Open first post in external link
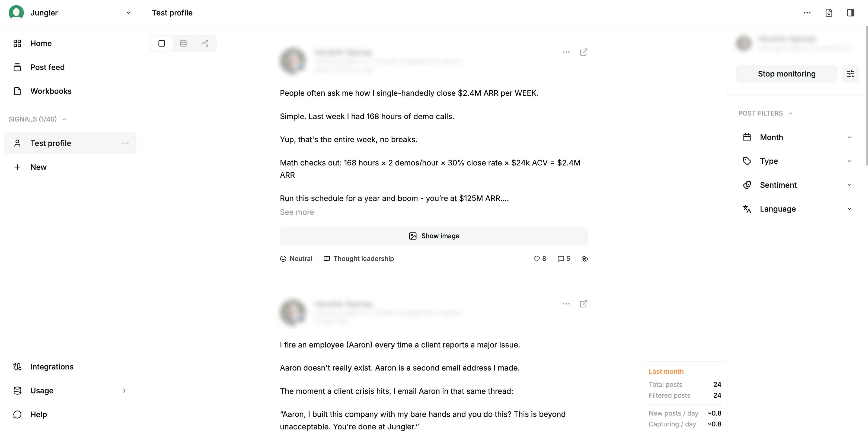The image size is (868, 434). (x=584, y=52)
